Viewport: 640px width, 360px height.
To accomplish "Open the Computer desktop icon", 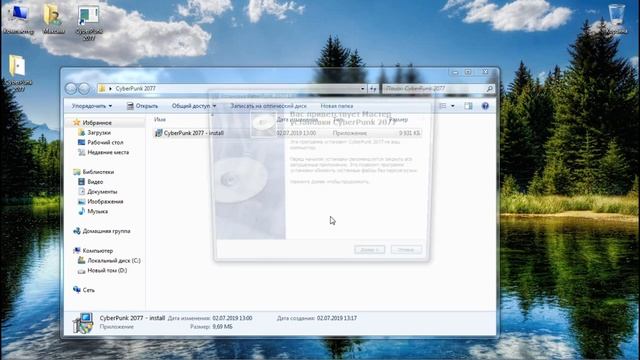I will [18, 18].
